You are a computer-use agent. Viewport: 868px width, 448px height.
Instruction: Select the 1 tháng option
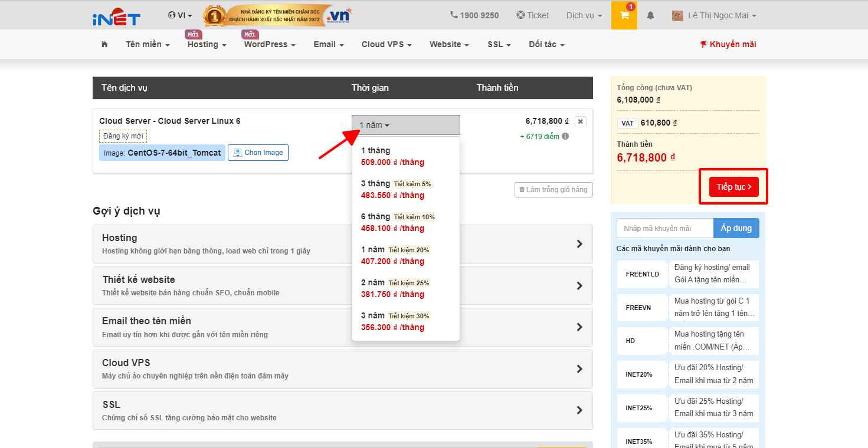tap(405, 156)
